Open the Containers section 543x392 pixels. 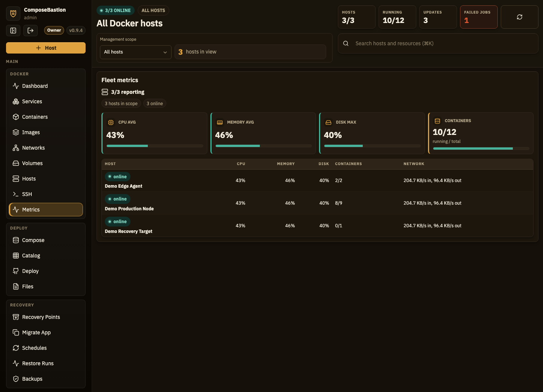coord(46,117)
